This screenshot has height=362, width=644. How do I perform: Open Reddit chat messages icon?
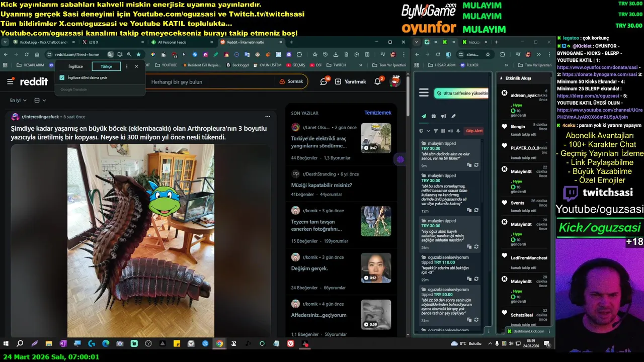click(324, 81)
